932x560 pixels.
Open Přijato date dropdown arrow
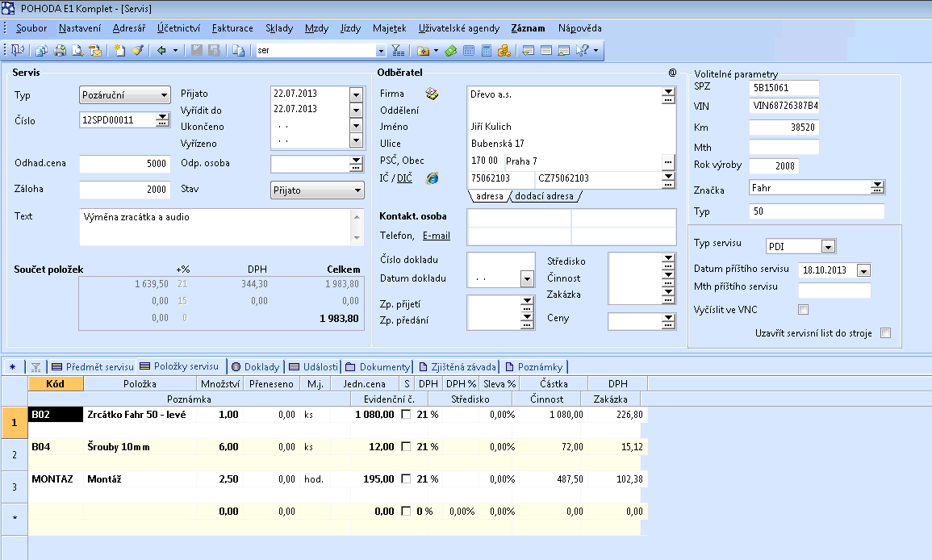point(356,94)
